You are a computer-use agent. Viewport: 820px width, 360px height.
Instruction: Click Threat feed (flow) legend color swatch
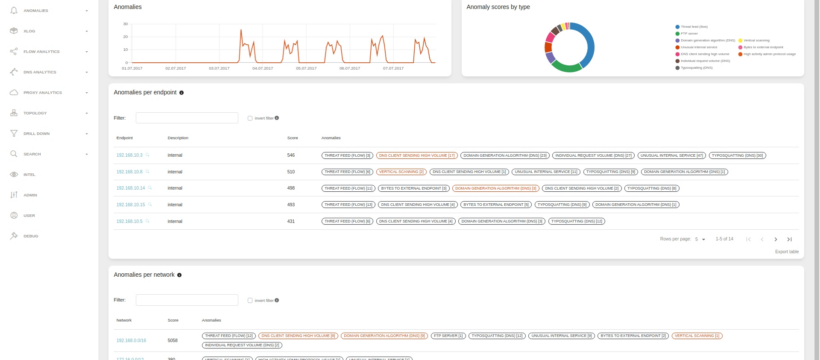click(677, 27)
